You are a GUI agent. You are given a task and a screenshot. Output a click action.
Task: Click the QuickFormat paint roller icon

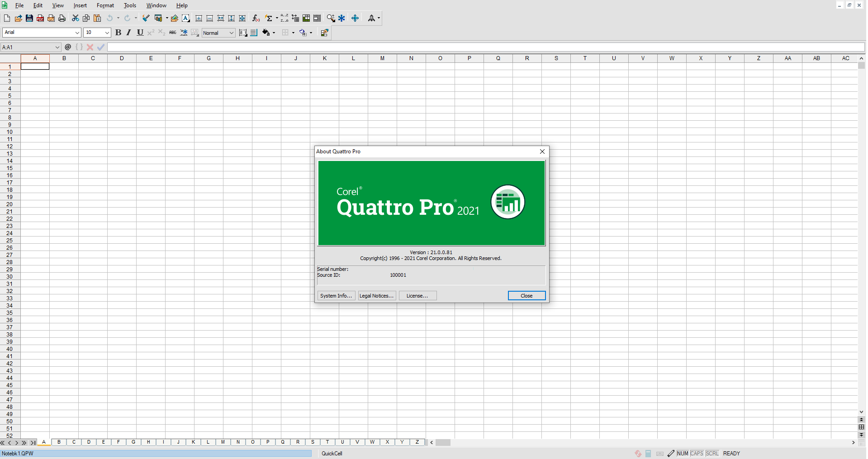pos(146,18)
